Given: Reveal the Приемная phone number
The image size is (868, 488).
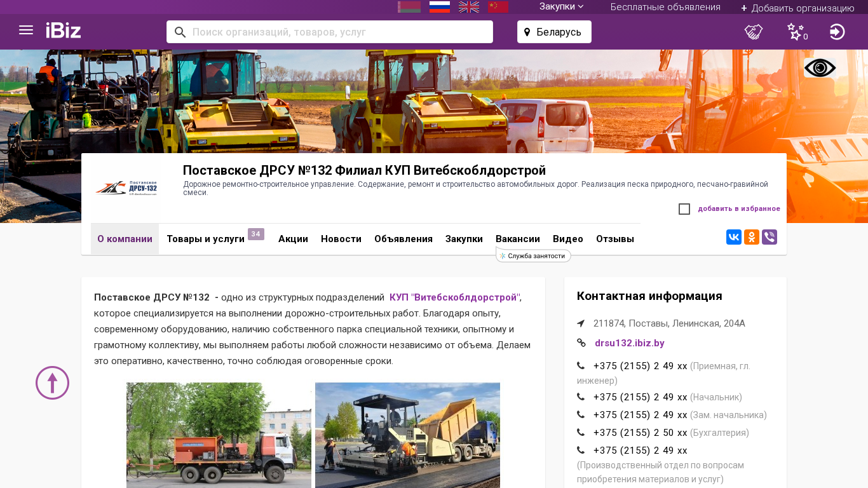Looking at the screenshot, I should [x=641, y=366].
